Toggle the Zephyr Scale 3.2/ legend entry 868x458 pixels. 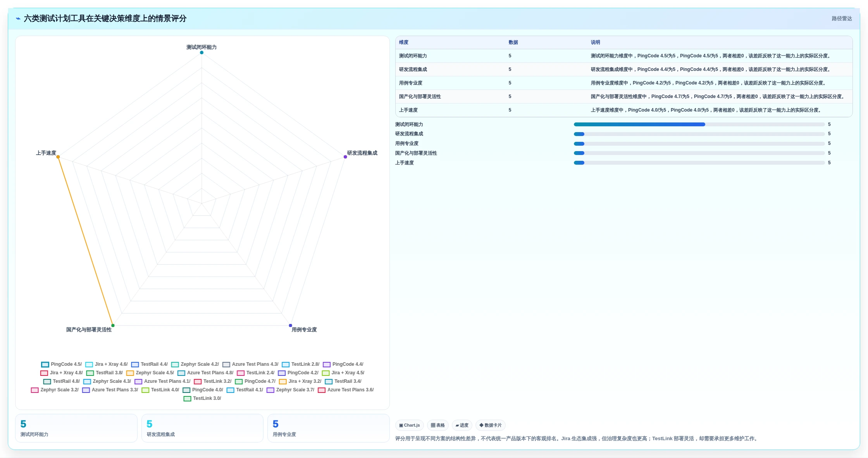click(55, 390)
